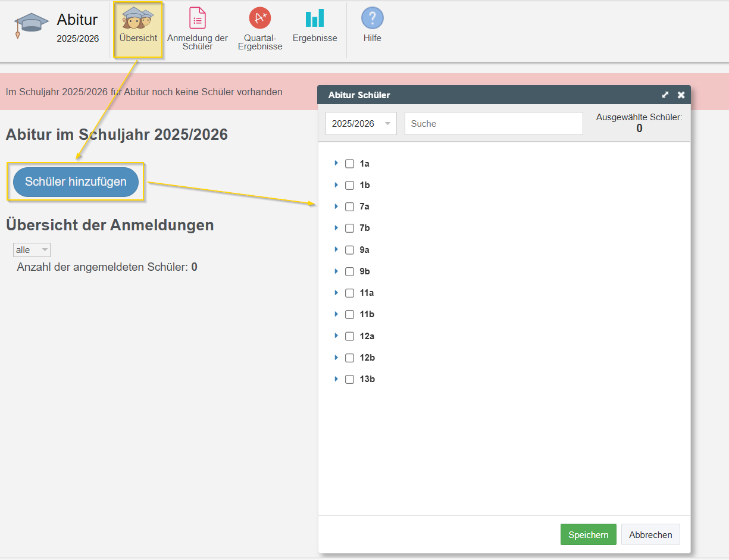This screenshot has width=729, height=560.
Task: Open the 'alle' filter dropdown
Action: [x=32, y=250]
